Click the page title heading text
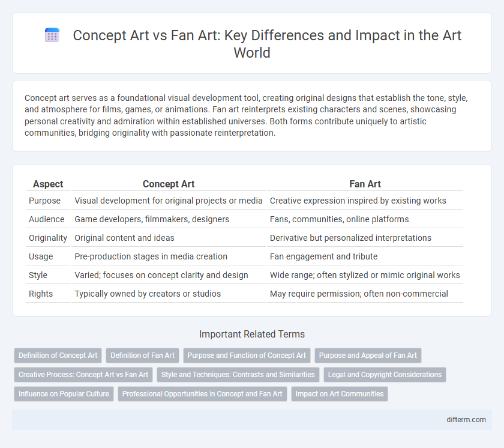Screen dimensions: 504x448 click(x=267, y=44)
